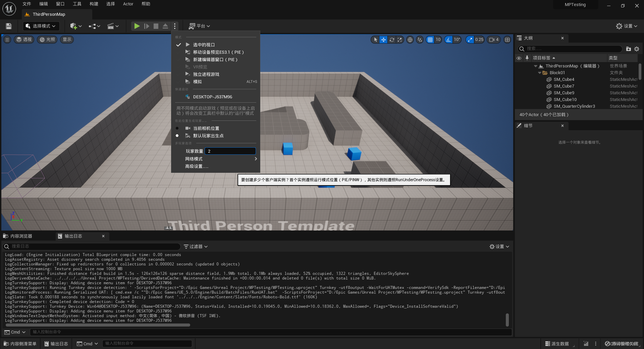
Task: Click the Save current level icon
Action: [x=9, y=26]
